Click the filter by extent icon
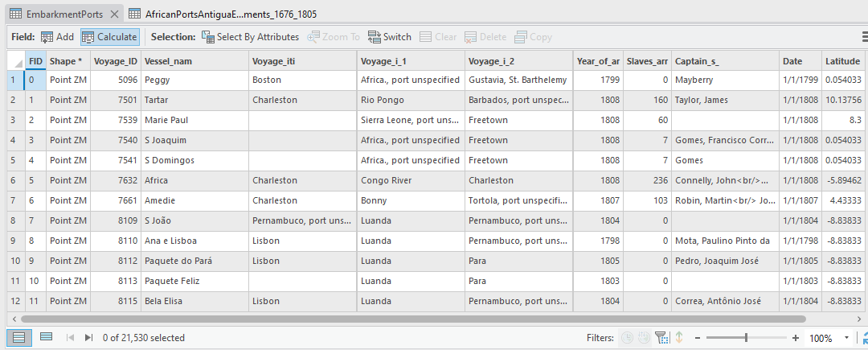The height and width of the screenshot is (350, 868). point(661,338)
